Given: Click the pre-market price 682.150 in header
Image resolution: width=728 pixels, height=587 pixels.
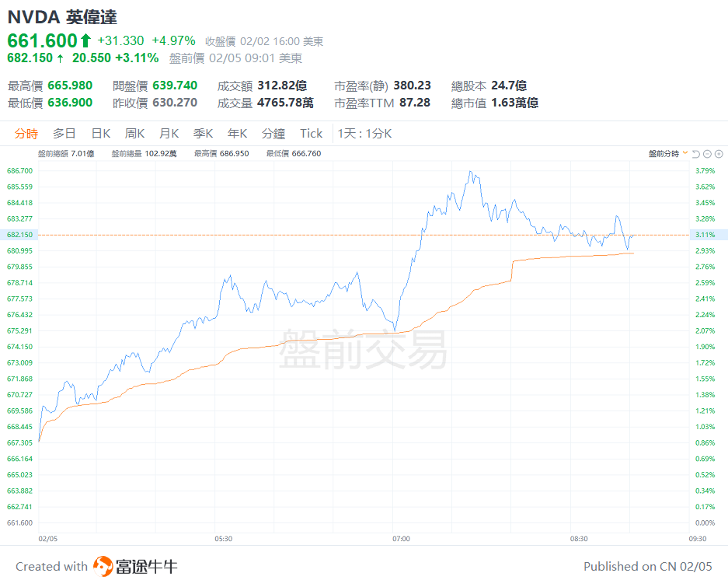Looking at the screenshot, I should coord(30,58).
